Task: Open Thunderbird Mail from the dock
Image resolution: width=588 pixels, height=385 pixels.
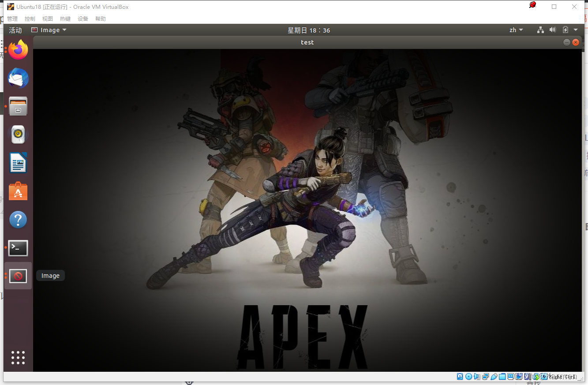Action: [x=18, y=78]
